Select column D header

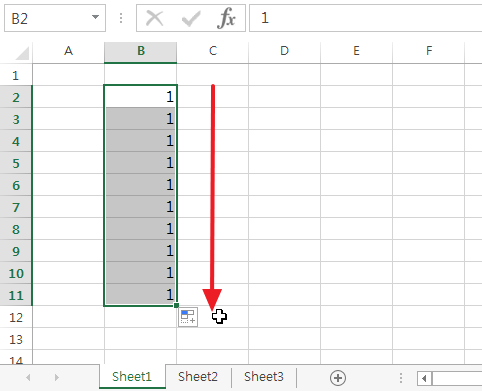tap(284, 52)
